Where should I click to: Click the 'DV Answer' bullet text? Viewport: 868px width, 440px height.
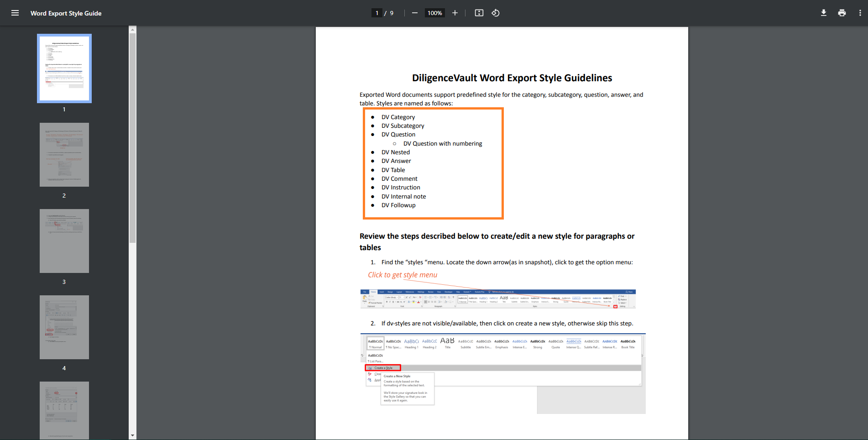pos(396,161)
